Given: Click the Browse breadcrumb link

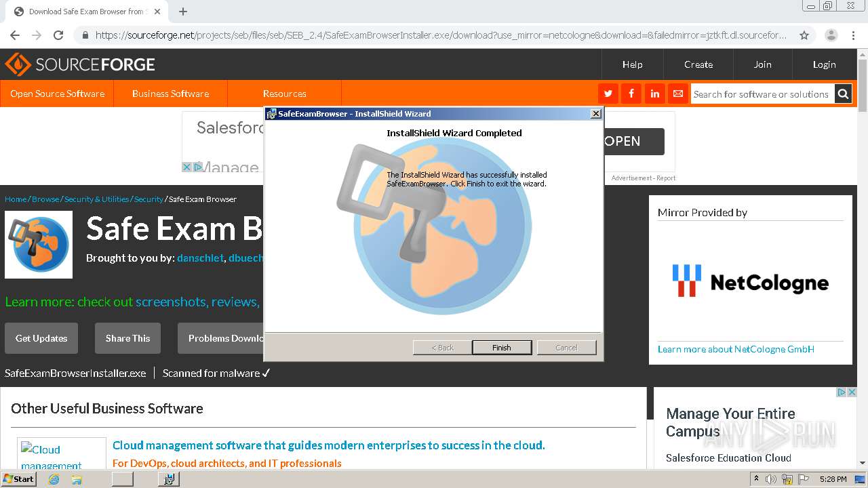Looking at the screenshot, I should click(45, 199).
